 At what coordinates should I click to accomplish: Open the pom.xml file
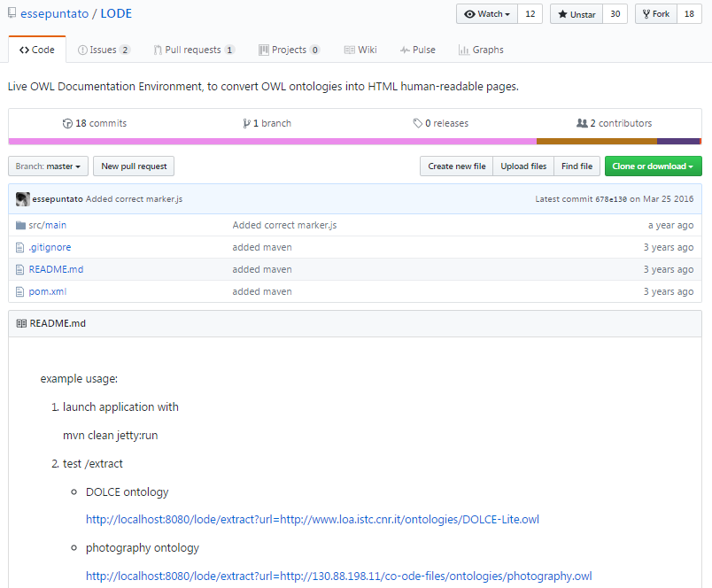pos(48,291)
